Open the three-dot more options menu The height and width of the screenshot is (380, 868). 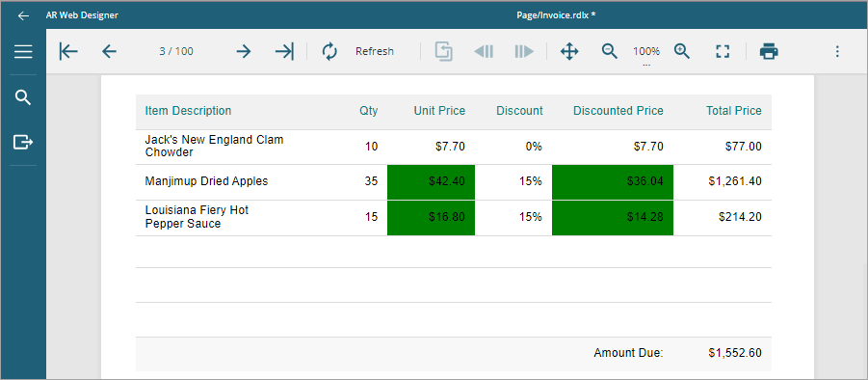pos(837,51)
